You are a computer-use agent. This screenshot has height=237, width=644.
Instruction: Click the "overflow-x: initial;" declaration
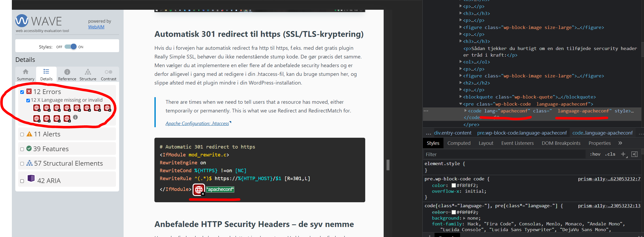[x=459, y=191]
